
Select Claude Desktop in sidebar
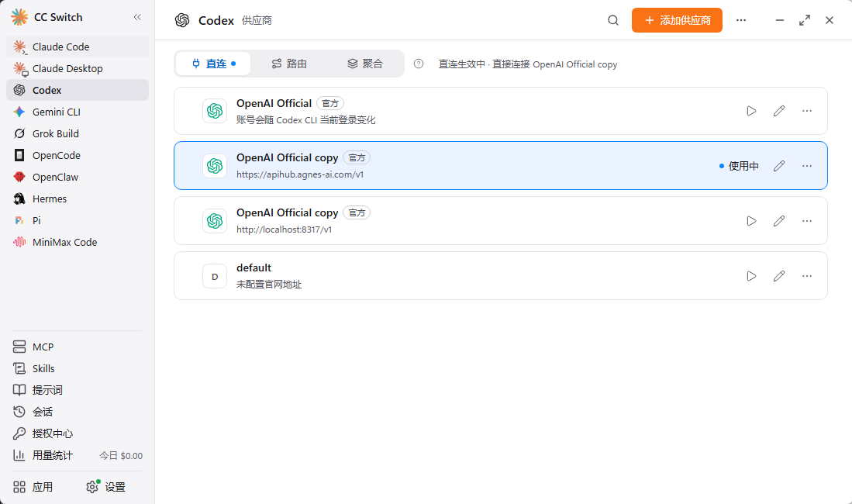[78, 68]
